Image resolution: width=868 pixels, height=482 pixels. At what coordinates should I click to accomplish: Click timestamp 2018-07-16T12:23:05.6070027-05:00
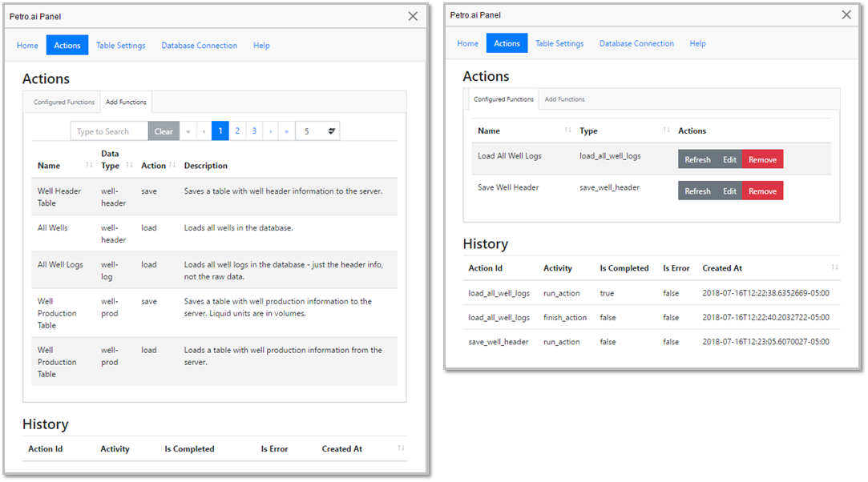point(765,342)
